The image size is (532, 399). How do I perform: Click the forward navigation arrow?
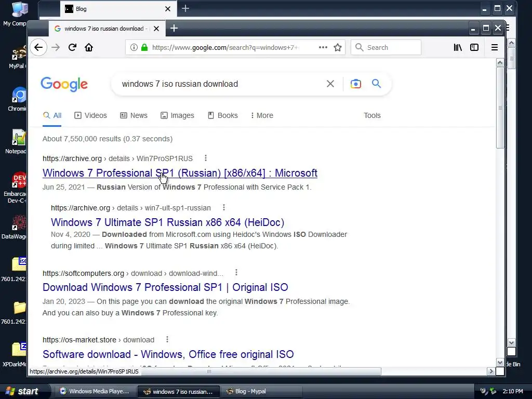(x=56, y=47)
